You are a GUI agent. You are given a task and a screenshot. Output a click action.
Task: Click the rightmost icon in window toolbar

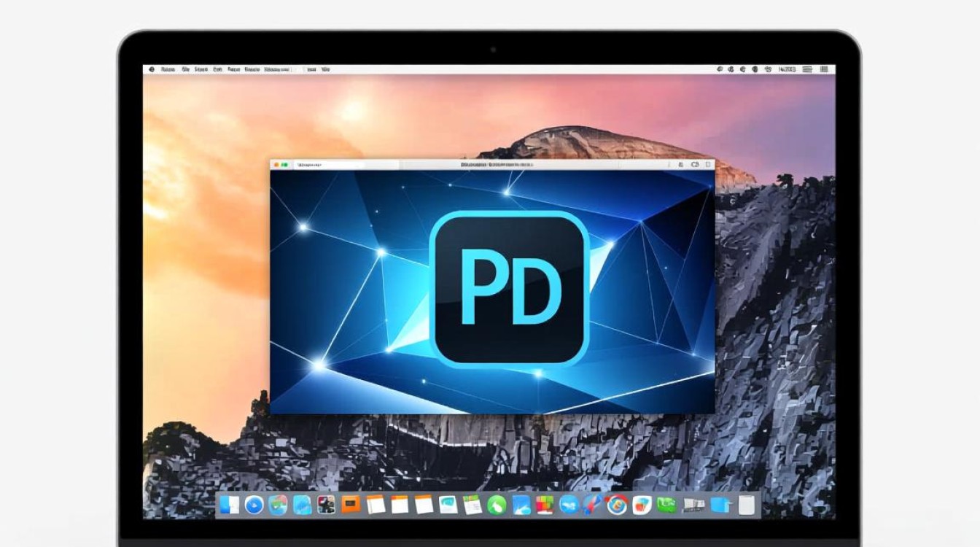coord(707,166)
